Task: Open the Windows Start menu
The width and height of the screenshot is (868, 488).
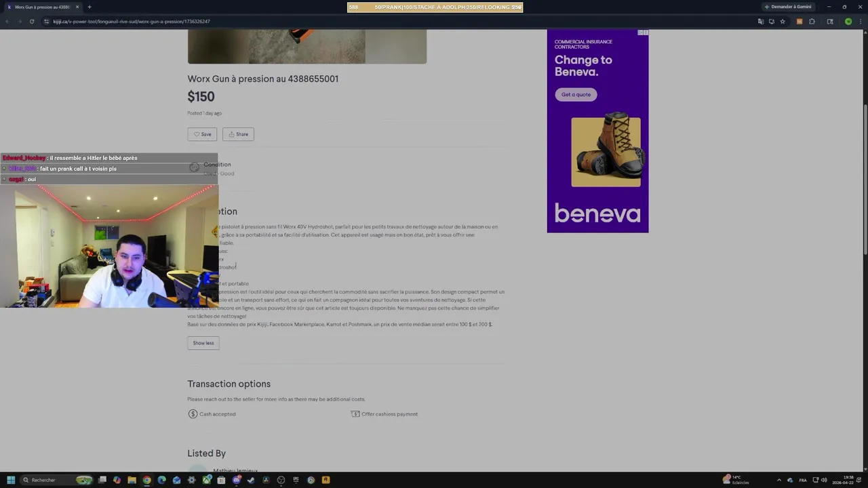Action: tap(11, 480)
